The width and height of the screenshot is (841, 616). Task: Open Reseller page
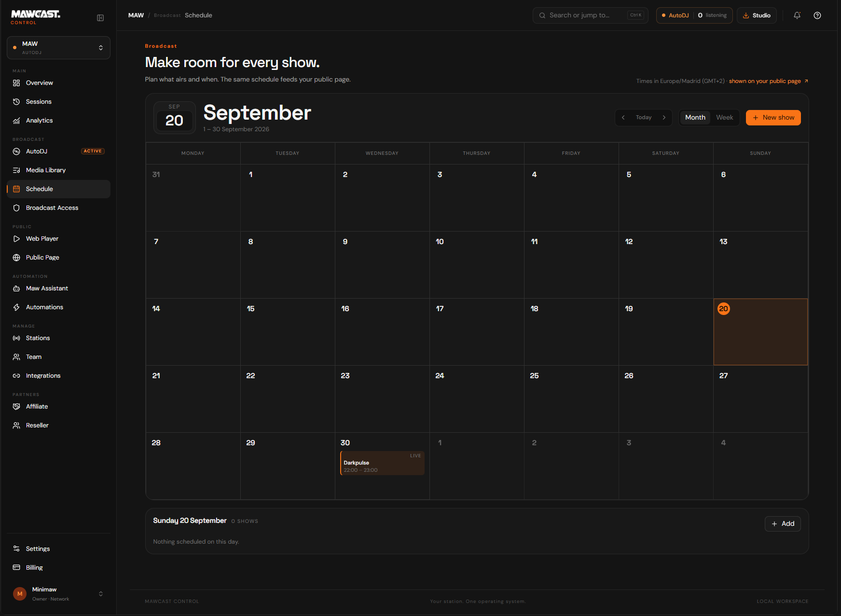(58, 425)
